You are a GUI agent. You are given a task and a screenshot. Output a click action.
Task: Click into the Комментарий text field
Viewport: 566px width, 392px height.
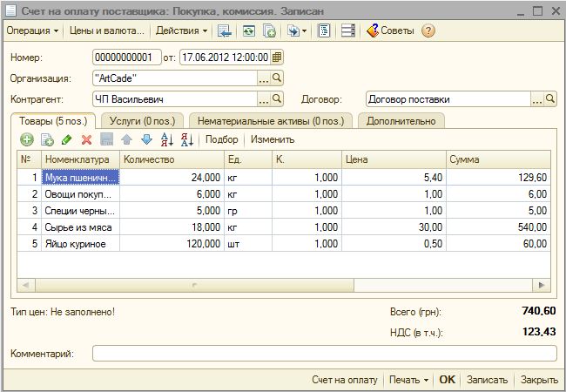pyautogui.click(x=324, y=354)
